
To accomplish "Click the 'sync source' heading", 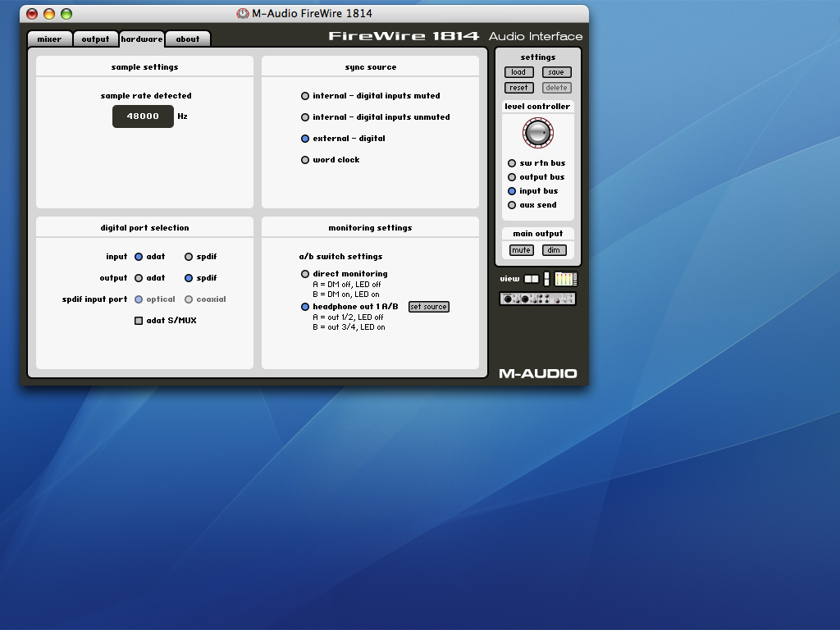I will coord(371,67).
